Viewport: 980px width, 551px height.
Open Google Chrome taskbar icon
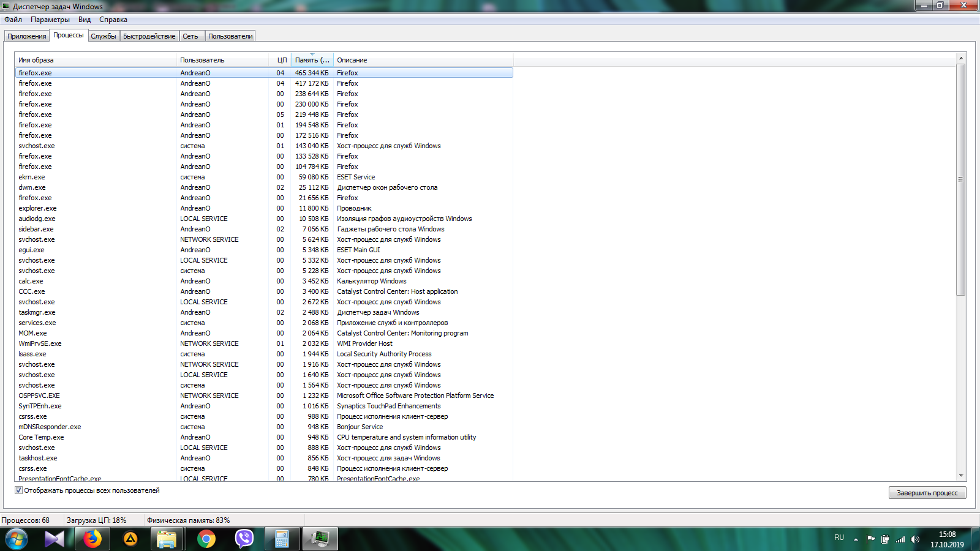point(206,539)
